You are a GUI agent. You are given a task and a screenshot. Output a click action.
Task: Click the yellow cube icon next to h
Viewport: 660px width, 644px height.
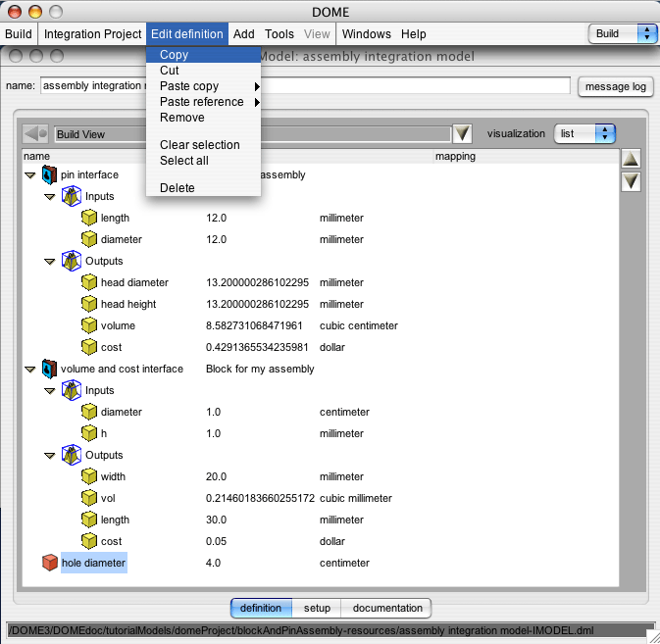[89, 433]
